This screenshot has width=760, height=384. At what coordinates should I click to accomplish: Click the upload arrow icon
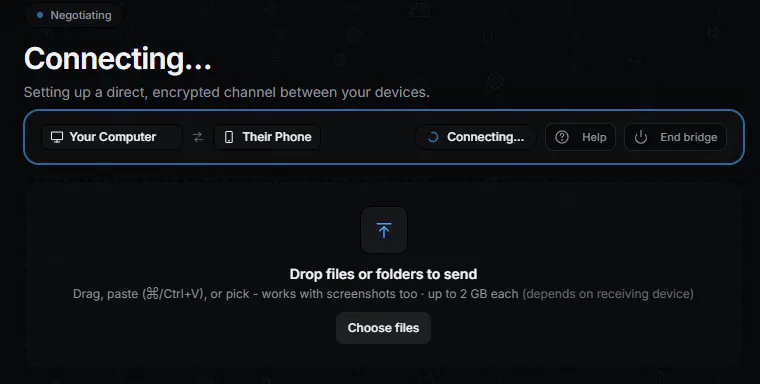[383, 230]
